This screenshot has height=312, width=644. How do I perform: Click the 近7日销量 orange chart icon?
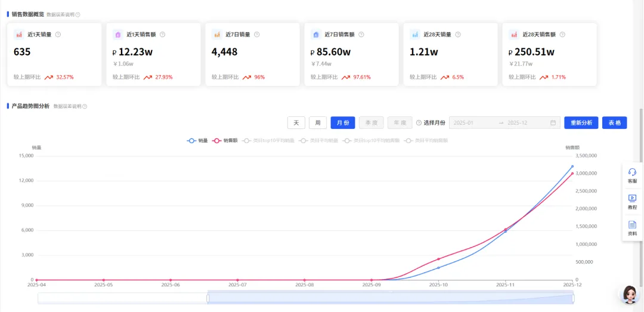pos(217,35)
